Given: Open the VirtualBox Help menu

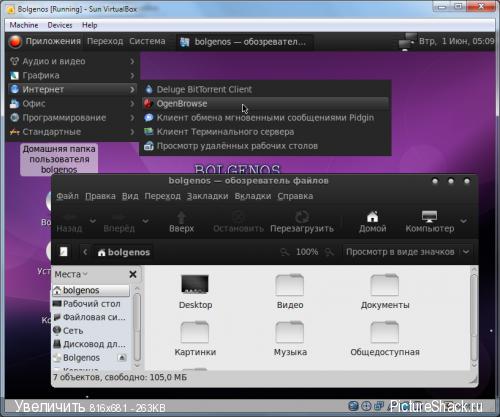Looking at the screenshot, I should tap(90, 25).
